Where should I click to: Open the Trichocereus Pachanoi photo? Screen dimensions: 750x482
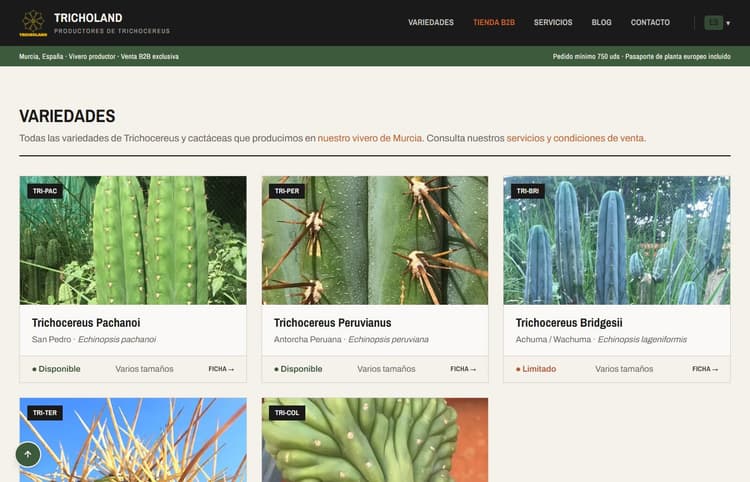[x=133, y=240]
